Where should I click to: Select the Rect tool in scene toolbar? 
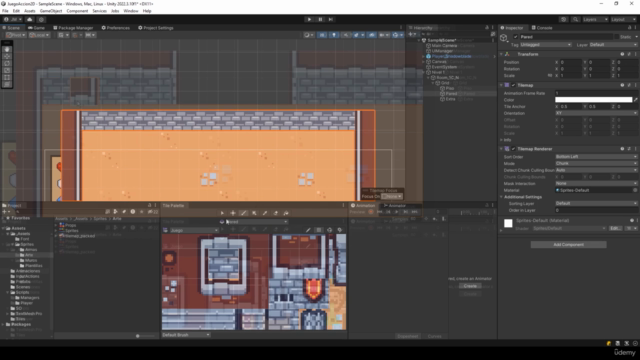7,77
